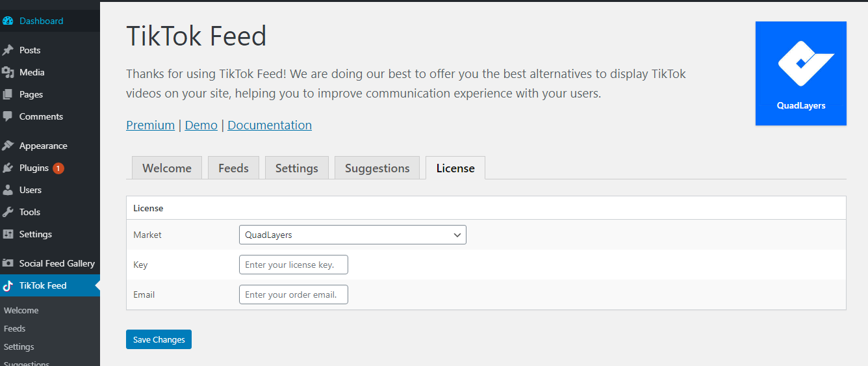868x366 pixels.
Task: Click the QuadLayers logo image
Action: 801,73
